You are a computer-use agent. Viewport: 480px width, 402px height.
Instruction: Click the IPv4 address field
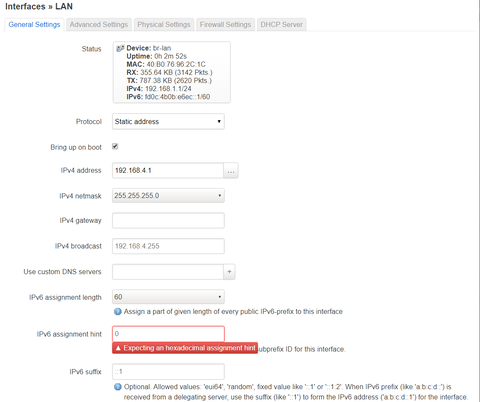pos(168,171)
